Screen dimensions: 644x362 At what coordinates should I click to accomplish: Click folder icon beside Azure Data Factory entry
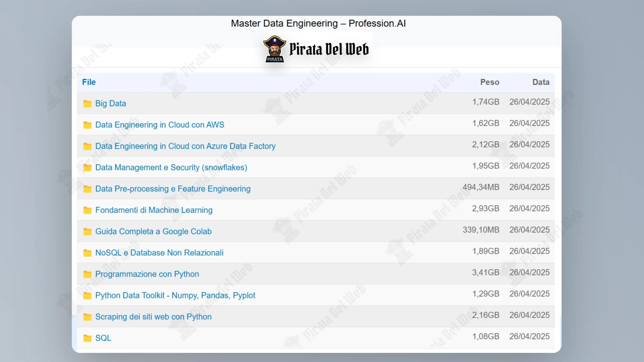click(x=87, y=146)
